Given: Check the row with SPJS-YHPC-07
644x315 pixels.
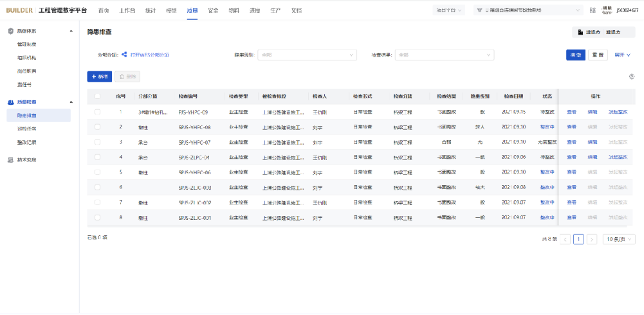Looking at the screenshot, I should (97, 142).
